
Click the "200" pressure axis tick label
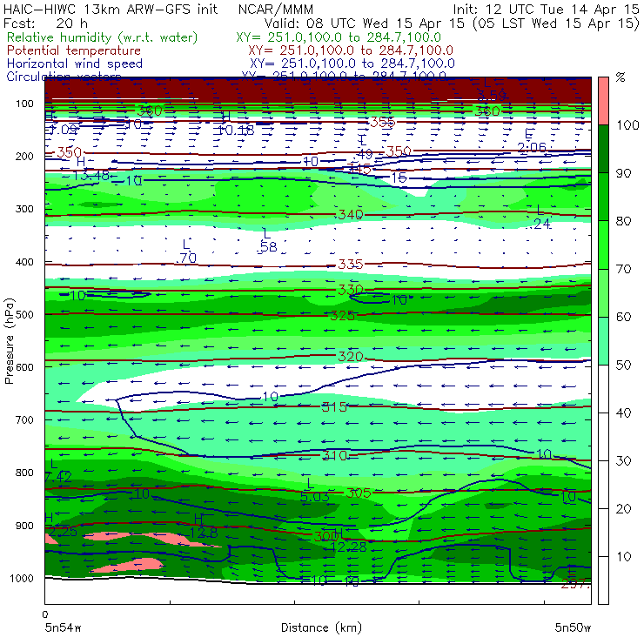click(x=24, y=156)
